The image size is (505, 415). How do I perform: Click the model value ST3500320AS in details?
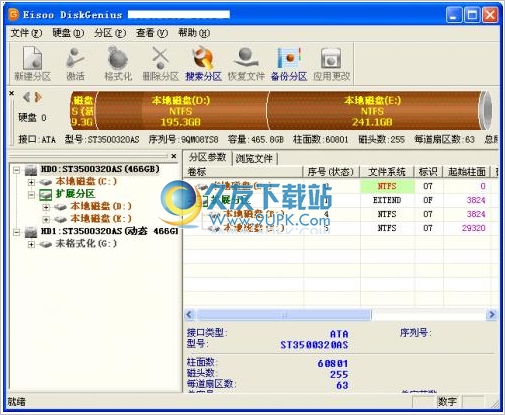pos(314,345)
